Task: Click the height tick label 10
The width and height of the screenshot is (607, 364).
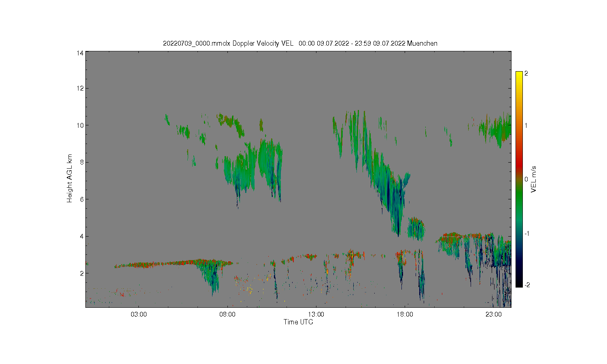Action: (80, 125)
